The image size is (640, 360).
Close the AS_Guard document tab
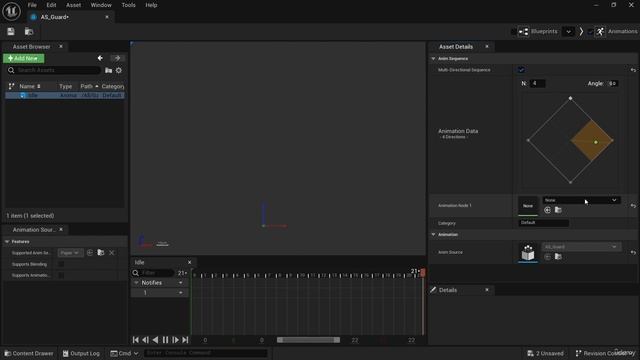tap(107, 17)
